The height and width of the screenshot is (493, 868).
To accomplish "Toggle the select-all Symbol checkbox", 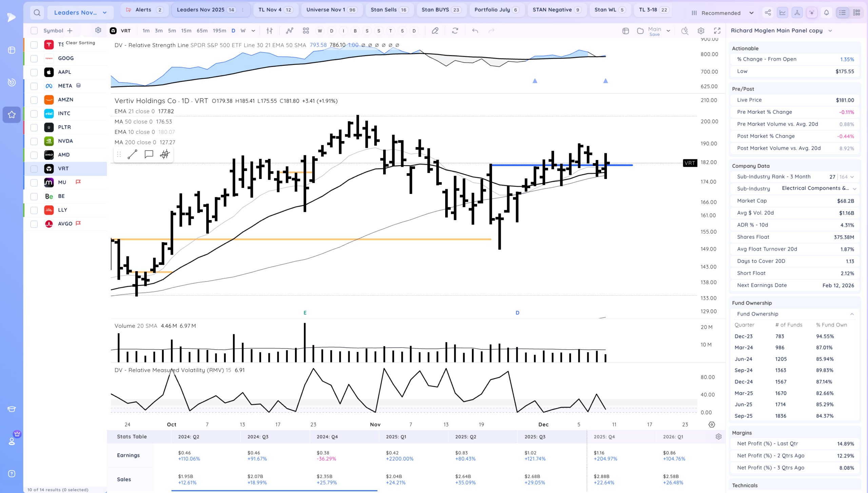I will (x=34, y=31).
